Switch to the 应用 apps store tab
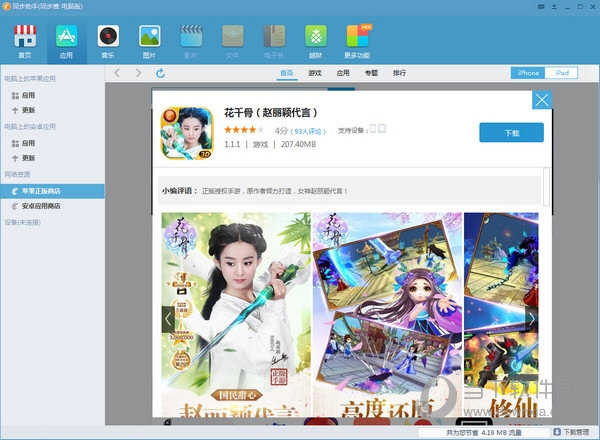Viewport: 600px width, 441px height. [x=343, y=73]
